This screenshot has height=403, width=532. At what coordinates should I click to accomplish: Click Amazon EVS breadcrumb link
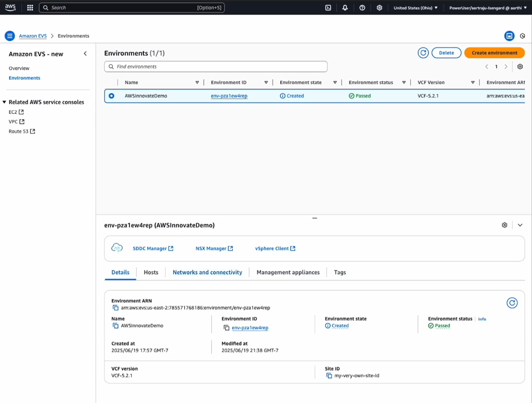coord(33,36)
